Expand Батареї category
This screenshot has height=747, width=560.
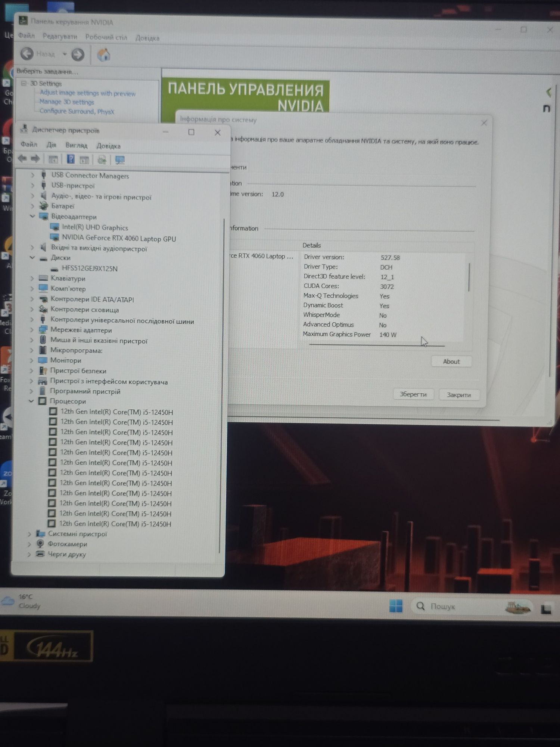(x=33, y=206)
